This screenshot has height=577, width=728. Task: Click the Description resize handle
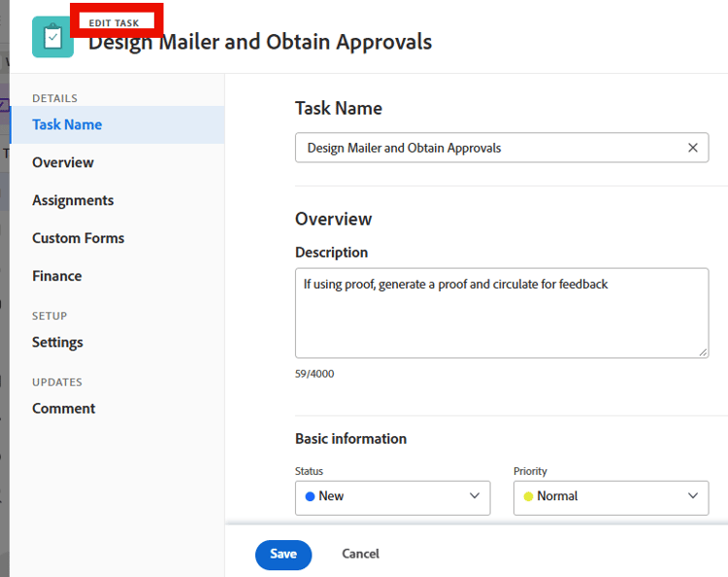703,353
